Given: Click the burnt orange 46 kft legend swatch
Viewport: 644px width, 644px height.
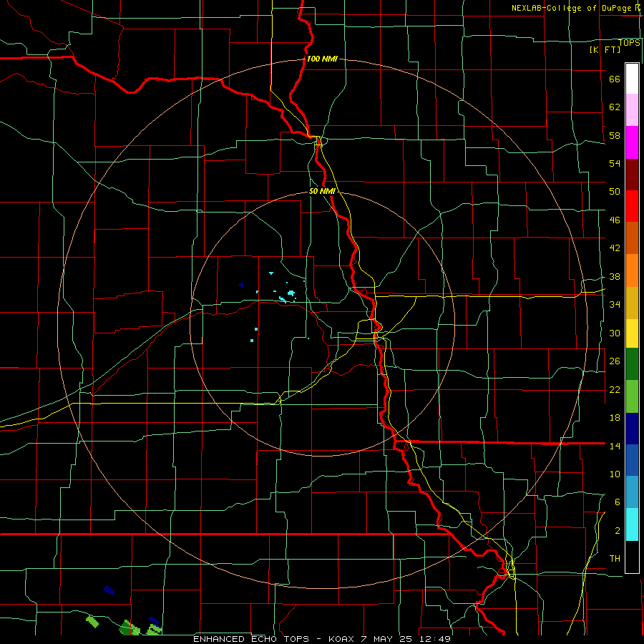Looking at the screenshot, I should coord(632,238).
